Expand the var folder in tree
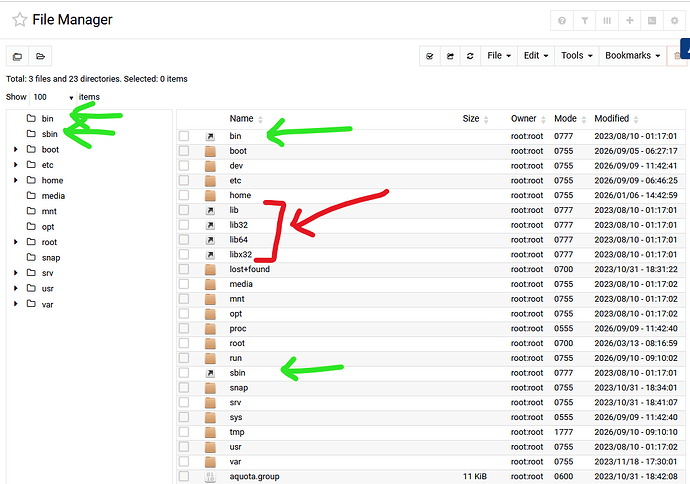The width and height of the screenshot is (690, 484). 15,304
